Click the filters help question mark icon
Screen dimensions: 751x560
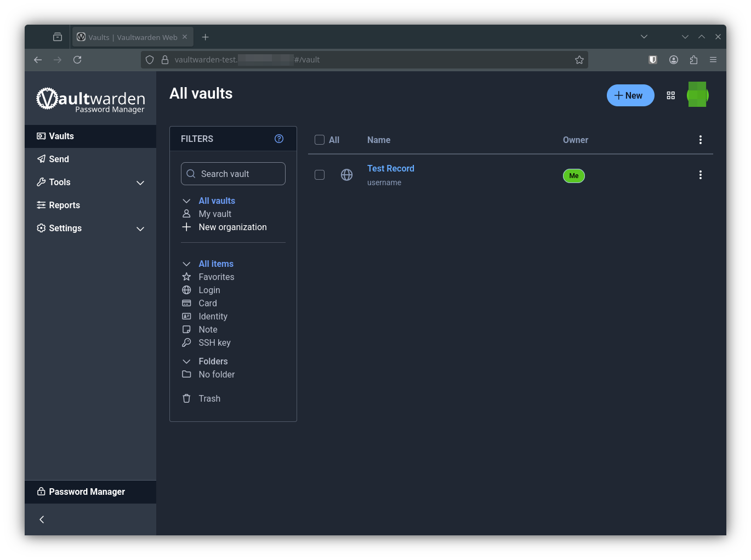click(x=279, y=139)
